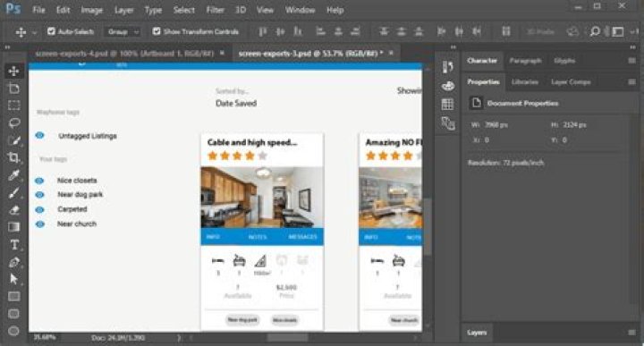Open the collapsed Swatches grid panel icon
Screen dimensions: 644x346
(x=448, y=105)
